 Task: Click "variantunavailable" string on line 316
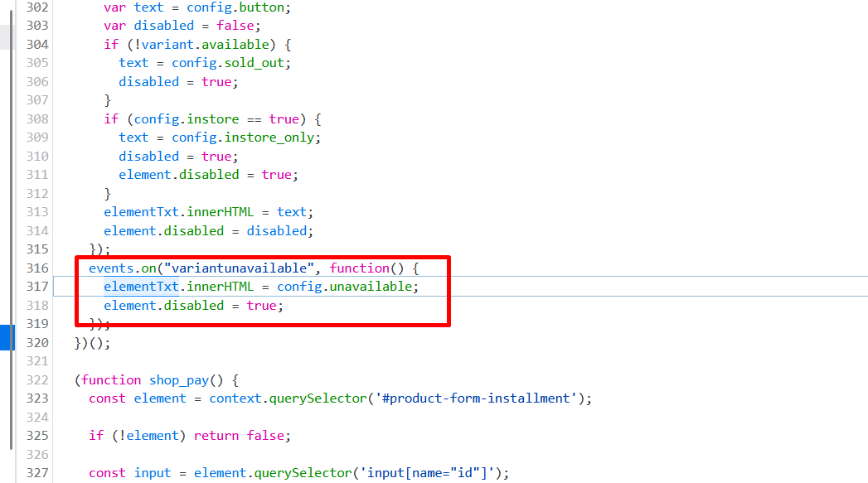point(239,268)
